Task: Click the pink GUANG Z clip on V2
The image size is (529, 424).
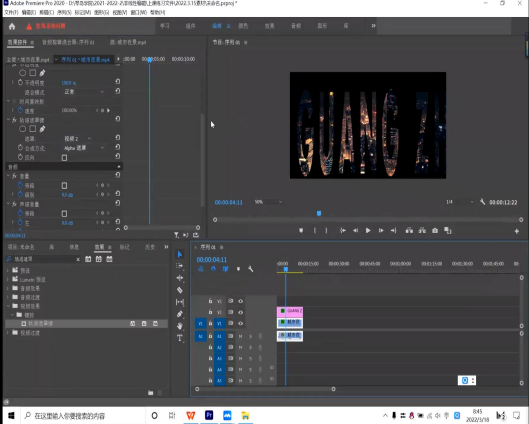Action: tap(290, 312)
